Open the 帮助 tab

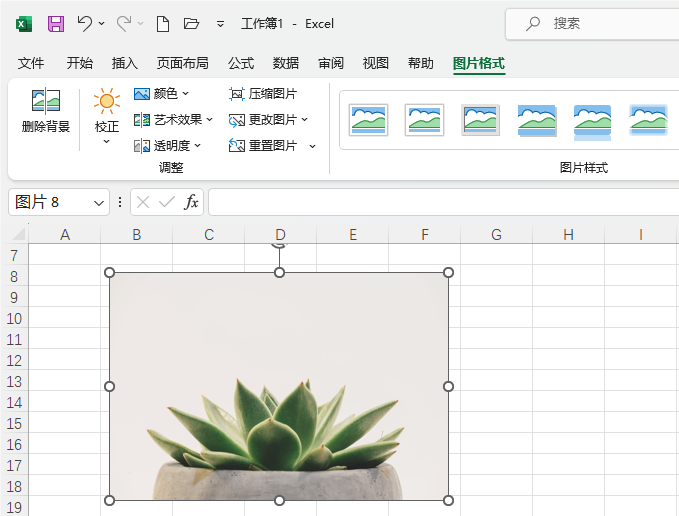(x=420, y=63)
